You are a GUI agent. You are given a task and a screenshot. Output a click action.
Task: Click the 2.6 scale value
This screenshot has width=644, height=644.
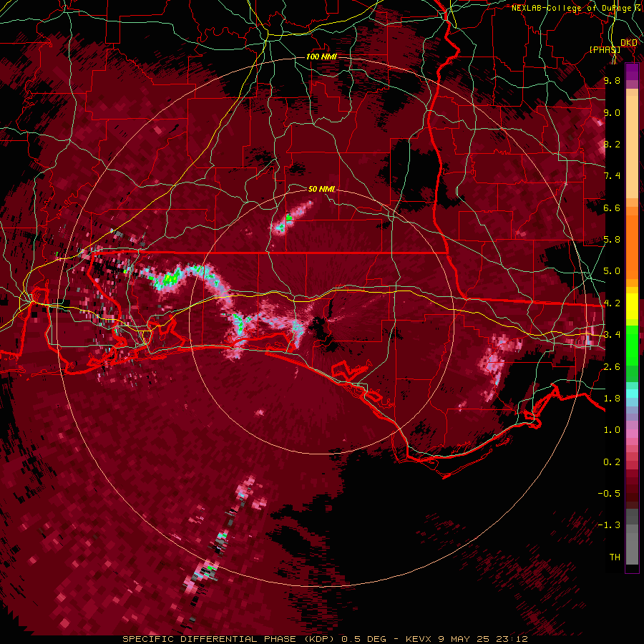(x=612, y=367)
